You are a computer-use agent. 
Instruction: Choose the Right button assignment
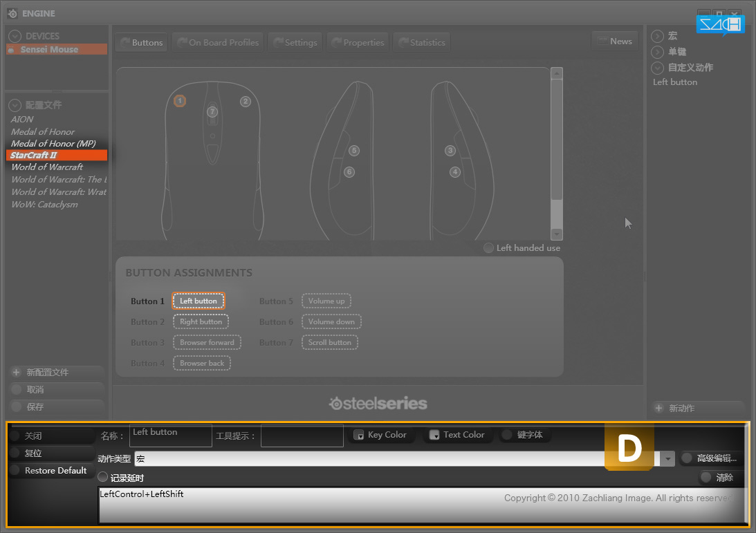tap(201, 321)
